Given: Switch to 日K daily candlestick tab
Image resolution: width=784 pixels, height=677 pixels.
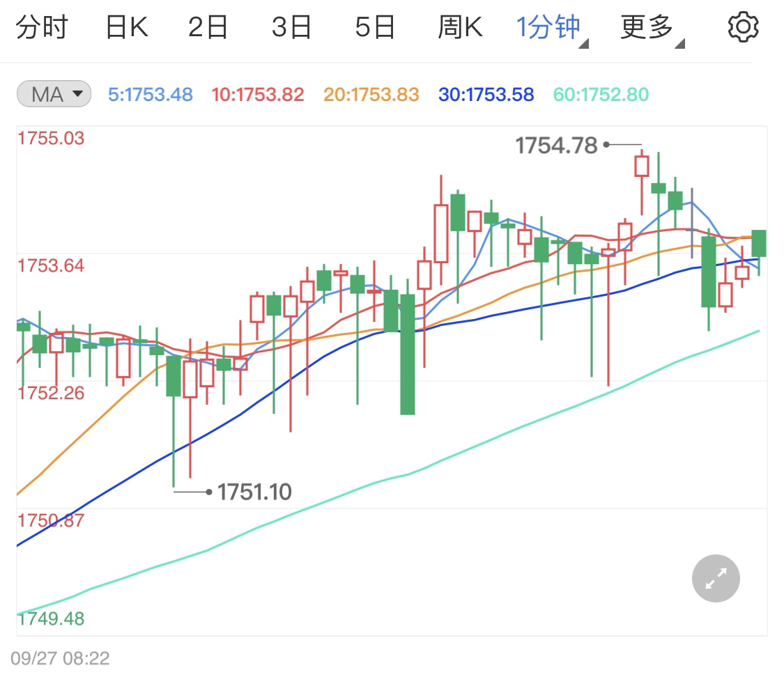Looking at the screenshot, I should 127,27.
